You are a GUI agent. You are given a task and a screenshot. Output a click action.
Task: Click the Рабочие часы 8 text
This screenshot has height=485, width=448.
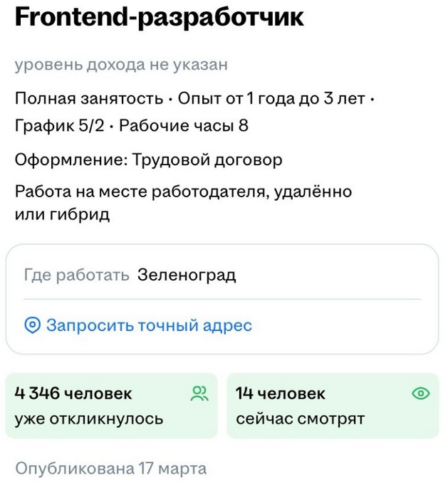coord(184,127)
